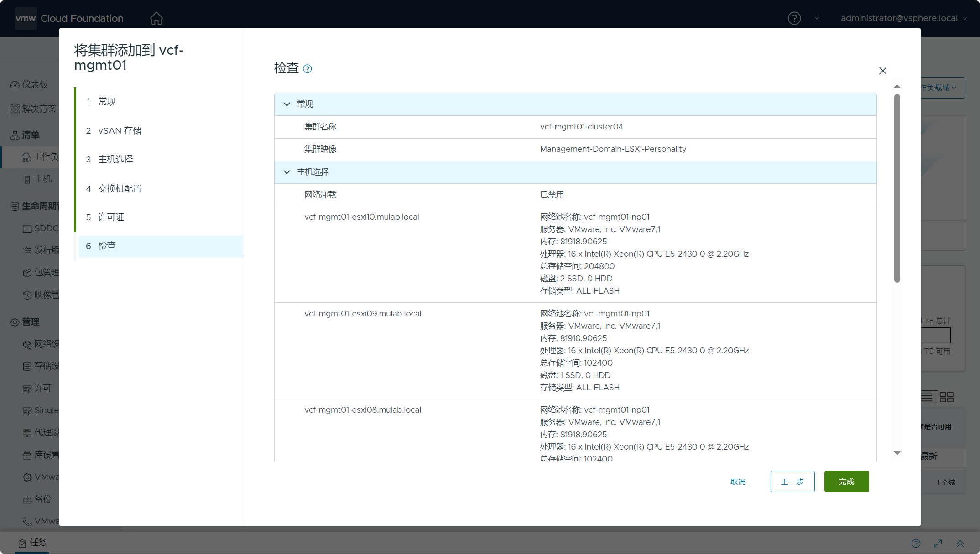Collapse the 主机选择 section
The width and height of the screenshot is (980, 554).
click(x=287, y=172)
